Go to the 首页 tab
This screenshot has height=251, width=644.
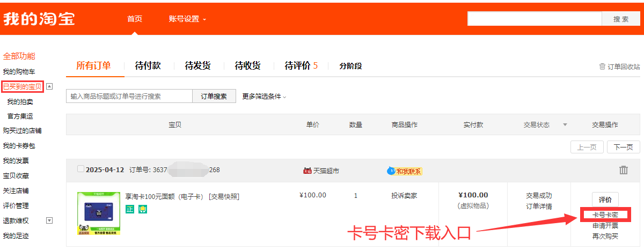[135, 19]
